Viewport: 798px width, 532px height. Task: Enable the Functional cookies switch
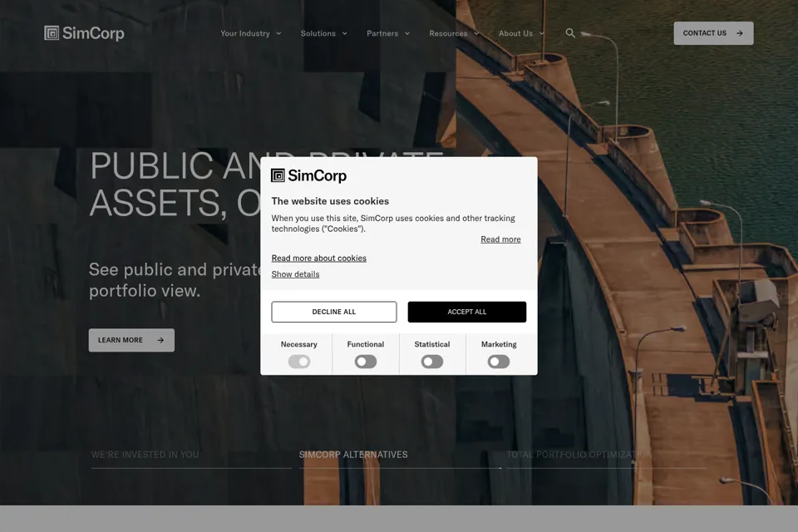[366, 362]
